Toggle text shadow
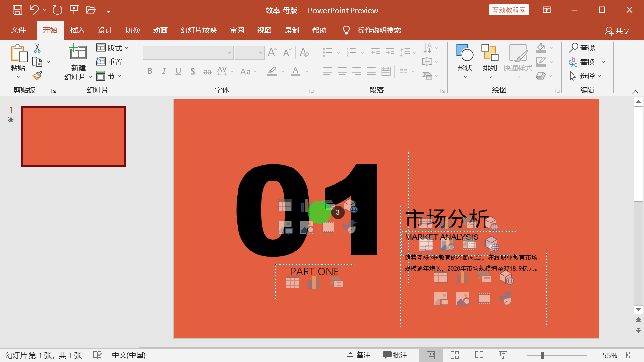The width and height of the screenshot is (644, 362). 192,71
